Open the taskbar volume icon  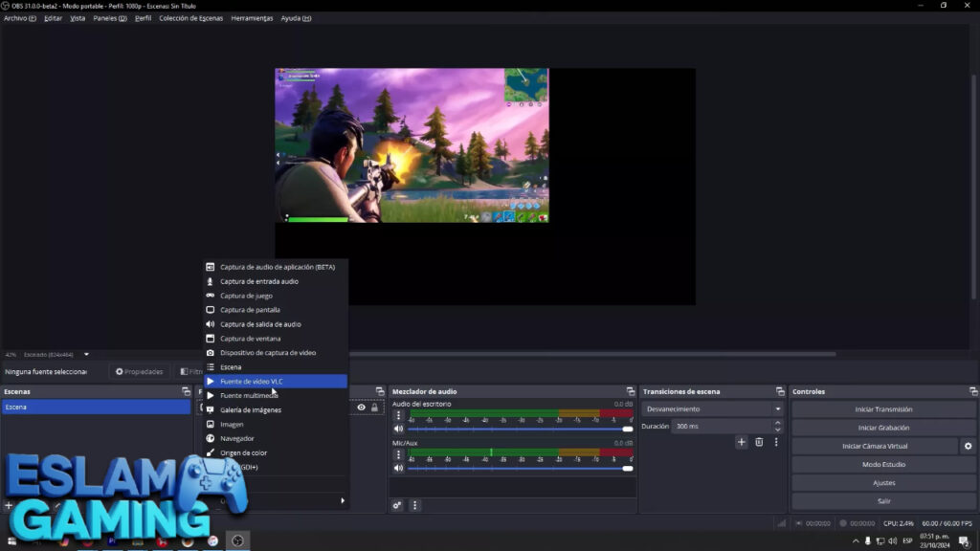pos(893,541)
